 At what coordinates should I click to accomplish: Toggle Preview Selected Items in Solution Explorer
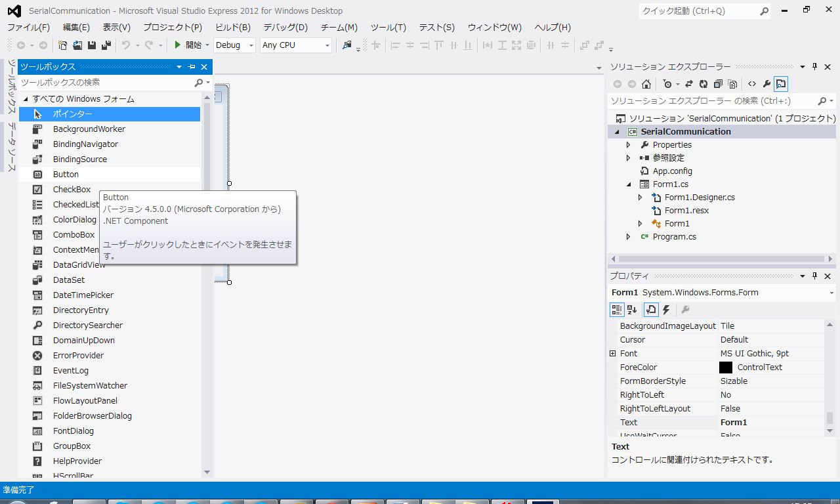click(x=780, y=84)
